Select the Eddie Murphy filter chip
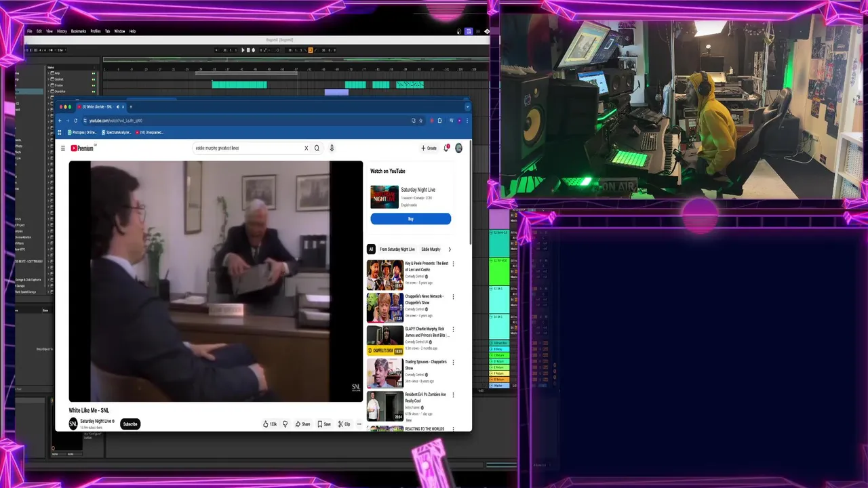The image size is (868, 488). point(431,249)
